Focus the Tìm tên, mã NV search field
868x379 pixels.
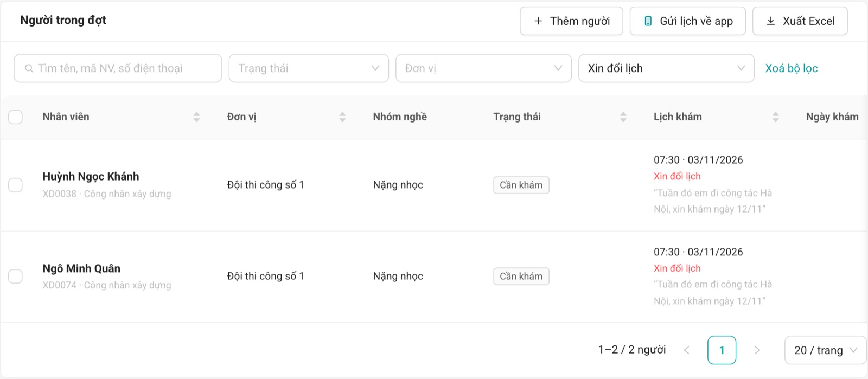[118, 68]
